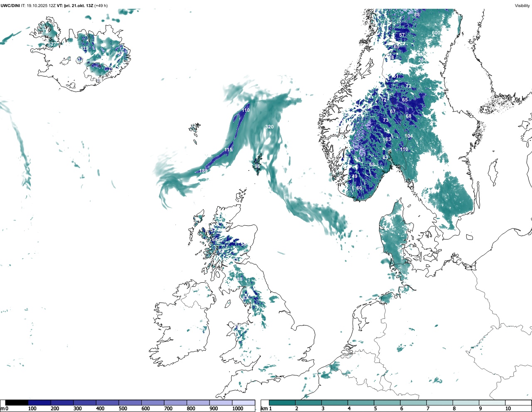Click the '49' value in southern Norway
This screenshot has width=532, height=412.
(x=355, y=176)
